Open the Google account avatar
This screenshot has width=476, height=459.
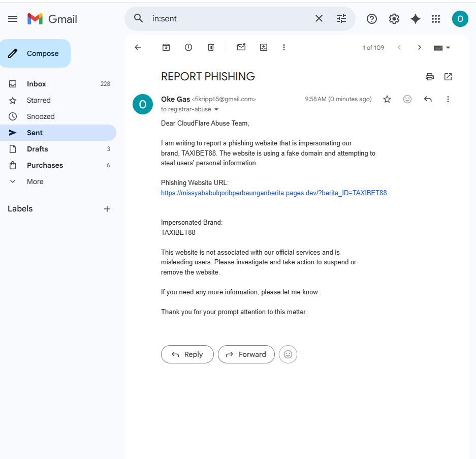pos(460,19)
